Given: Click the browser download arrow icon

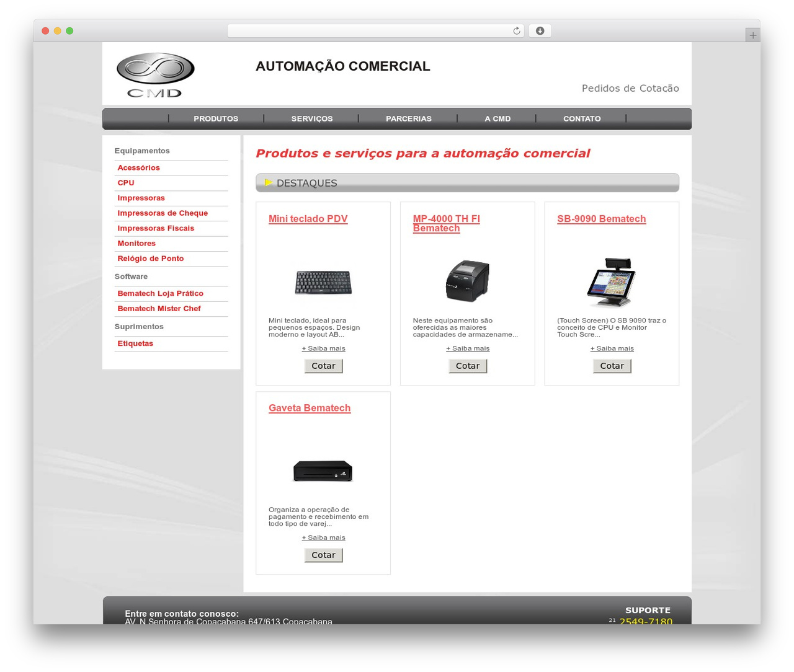Looking at the screenshot, I should pos(540,31).
